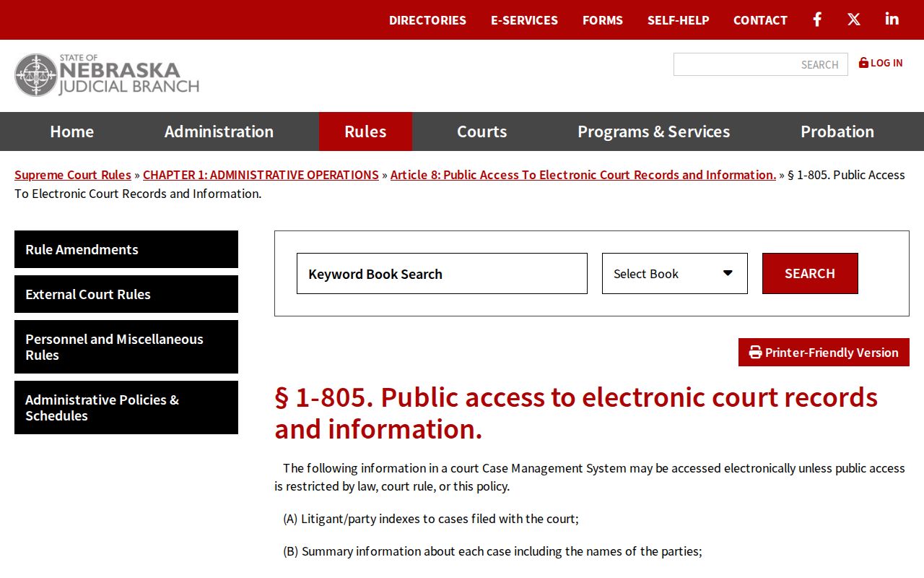This screenshot has height=578, width=924.
Task: Click the Keyword Book Search field
Action: pos(442,274)
